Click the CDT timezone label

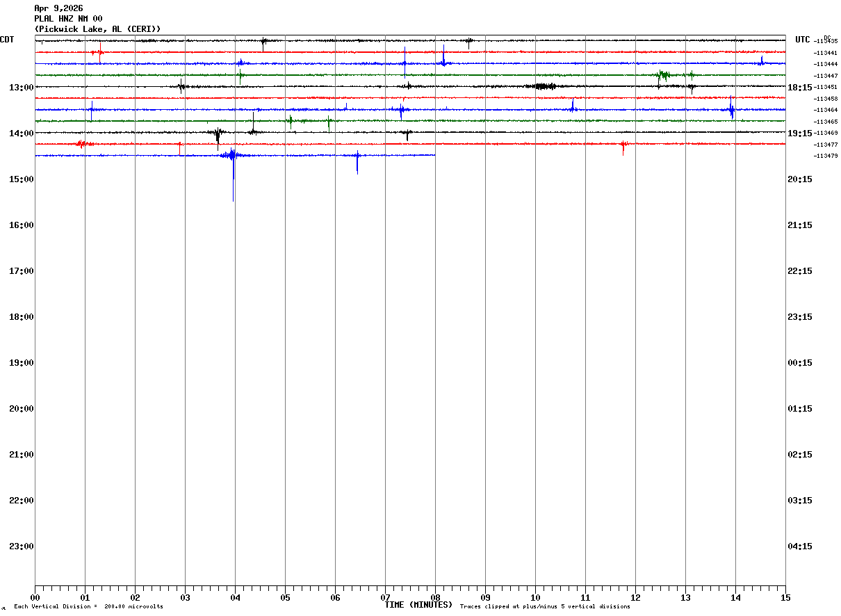click(x=8, y=40)
